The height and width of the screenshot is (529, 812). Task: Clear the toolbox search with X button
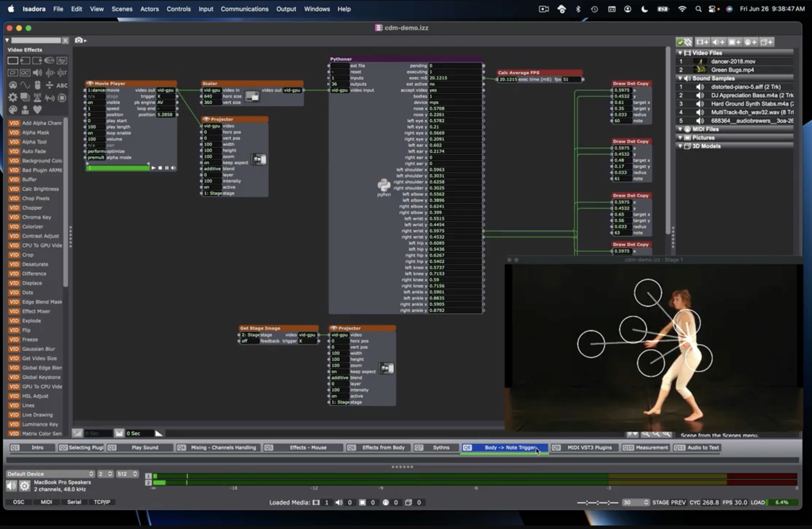[x=66, y=41]
